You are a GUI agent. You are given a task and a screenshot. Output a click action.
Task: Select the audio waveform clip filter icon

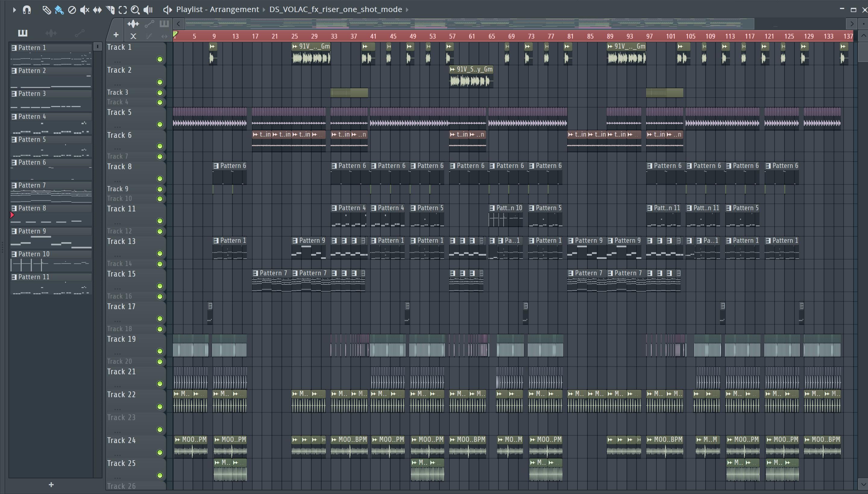133,24
